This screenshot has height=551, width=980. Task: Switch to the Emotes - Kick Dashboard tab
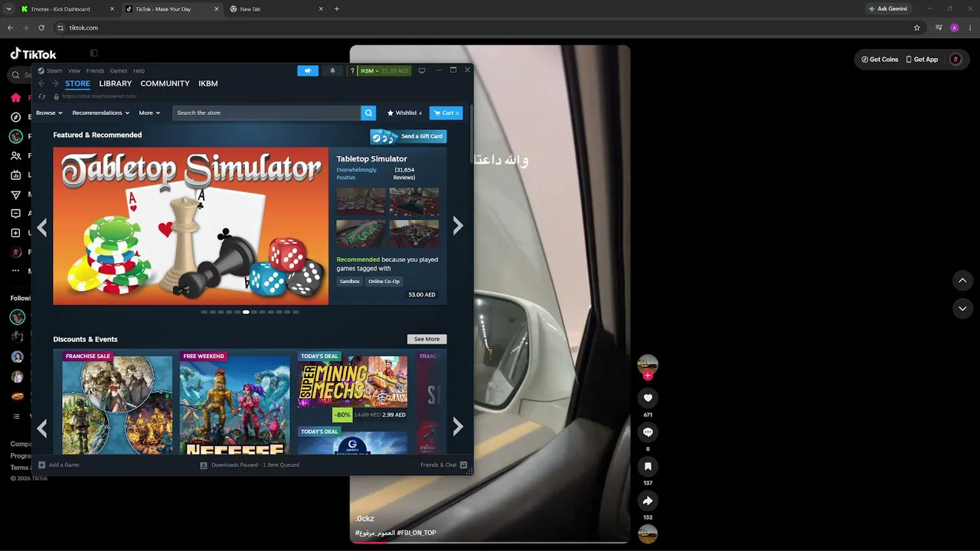(66, 9)
